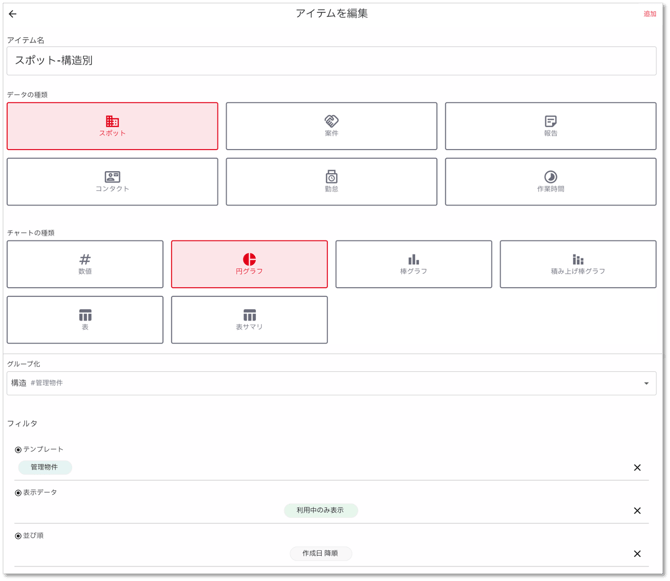Select the 表サマリ chart type

249,320
